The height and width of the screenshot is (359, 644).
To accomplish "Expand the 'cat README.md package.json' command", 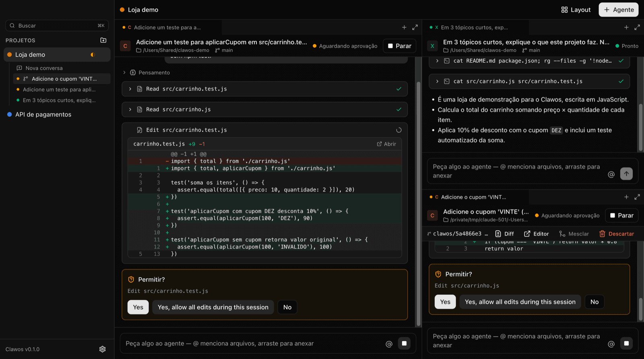I will click(529, 61).
